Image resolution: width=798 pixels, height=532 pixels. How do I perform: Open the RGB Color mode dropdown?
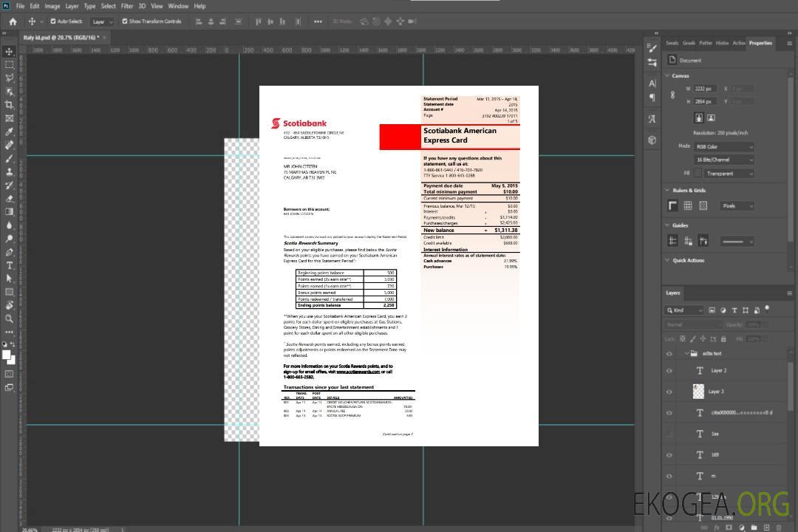pos(723,146)
